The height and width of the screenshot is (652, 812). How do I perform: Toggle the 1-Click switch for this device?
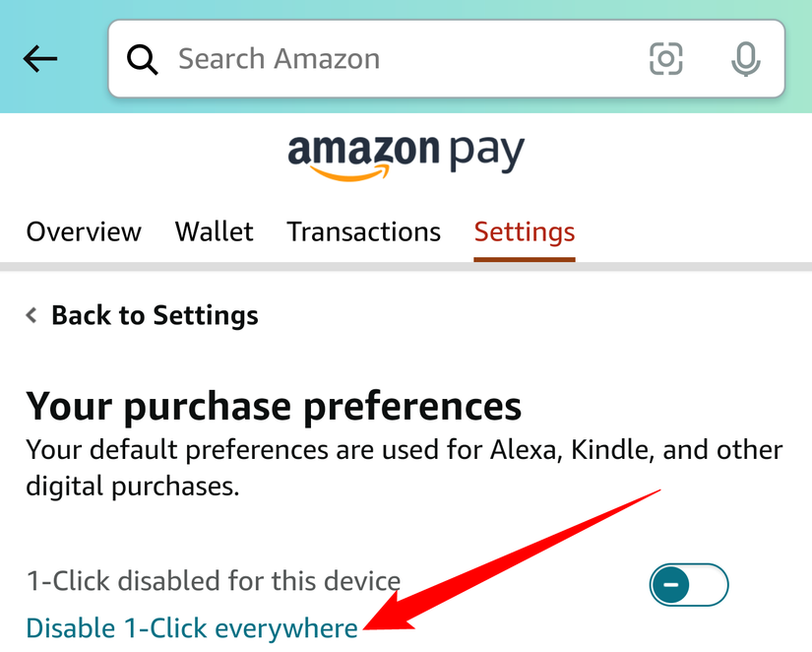(689, 585)
